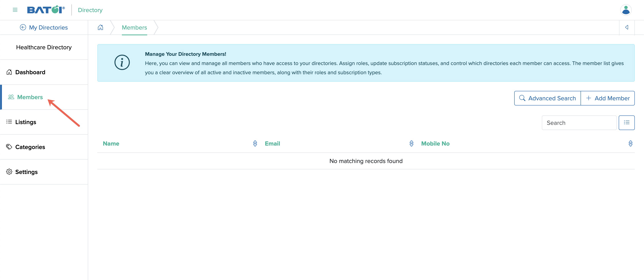Viewport: 644px width, 280px height.
Task: Expand the Members breadcrumb chevron
Action: click(156, 28)
